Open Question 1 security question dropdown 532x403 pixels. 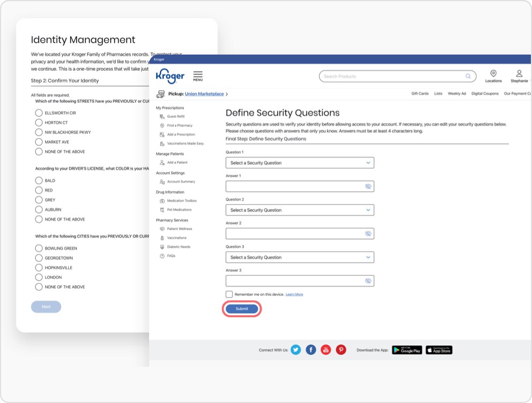click(300, 163)
